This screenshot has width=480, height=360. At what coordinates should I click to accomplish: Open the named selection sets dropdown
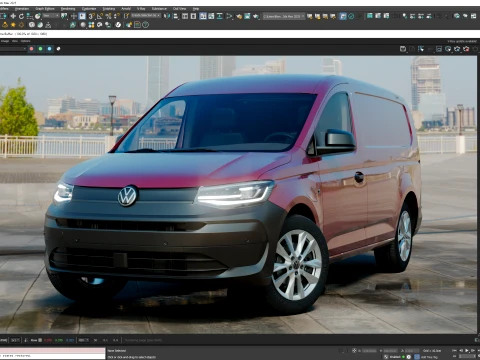146,16
